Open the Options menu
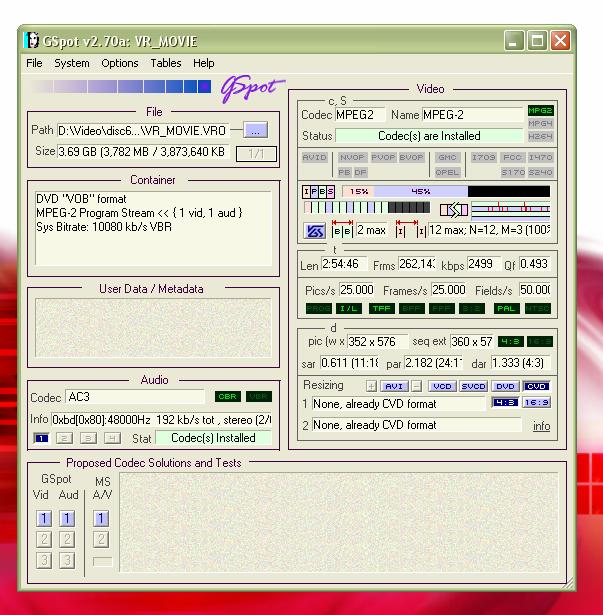The width and height of the screenshot is (603, 615). click(x=120, y=63)
